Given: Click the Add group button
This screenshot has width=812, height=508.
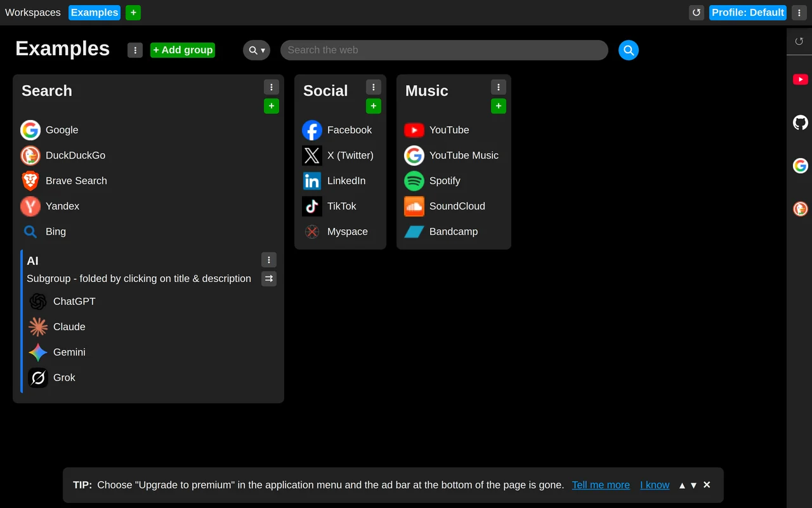Looking at the screenshot, I should 183,50.
